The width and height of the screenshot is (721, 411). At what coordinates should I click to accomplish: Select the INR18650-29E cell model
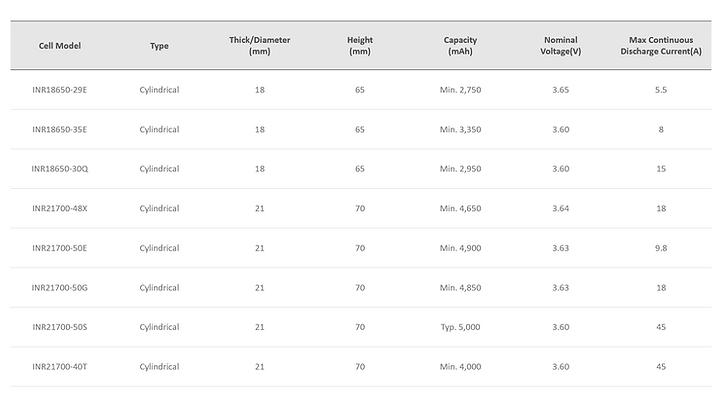click(60, 90)
